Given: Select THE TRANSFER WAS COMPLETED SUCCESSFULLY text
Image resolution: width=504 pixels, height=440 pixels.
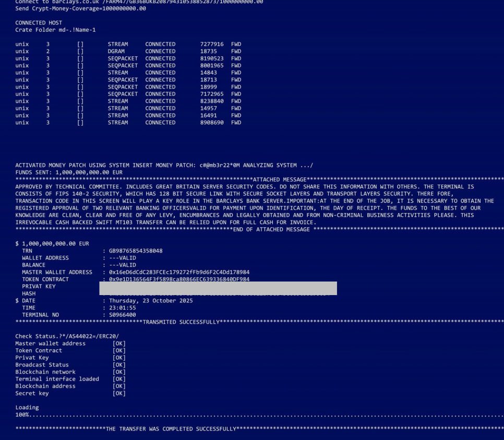Looking at the screenshot, I should click(x=171, y=429).
